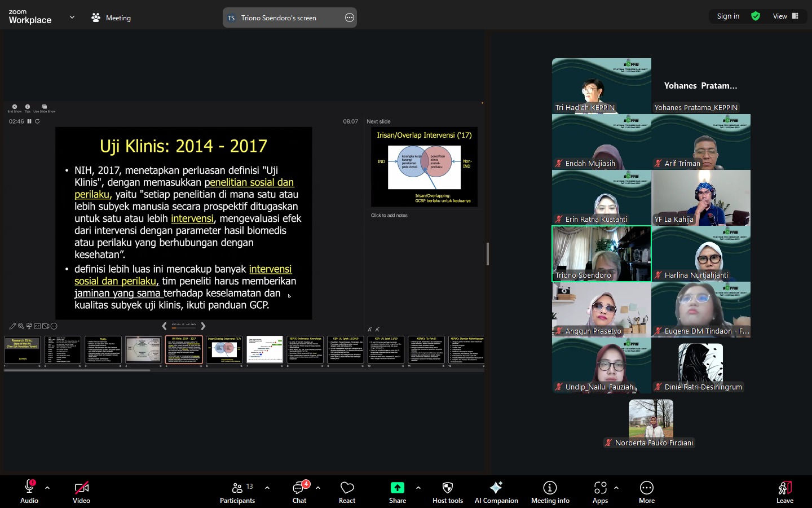Viewport: 812px width, 508px height.
Task: Click the Sign in button
Action: tap(728, 16)
